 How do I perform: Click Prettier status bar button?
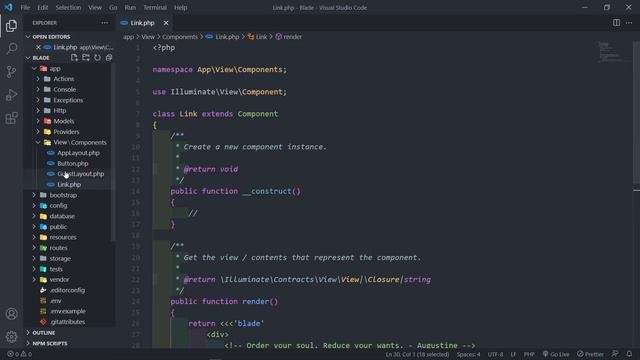(590, 354)
